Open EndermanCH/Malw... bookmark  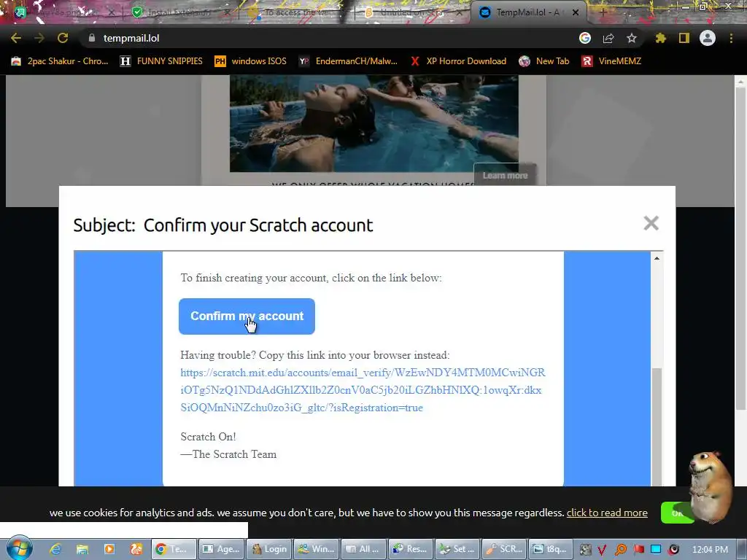tap(348, 61)
